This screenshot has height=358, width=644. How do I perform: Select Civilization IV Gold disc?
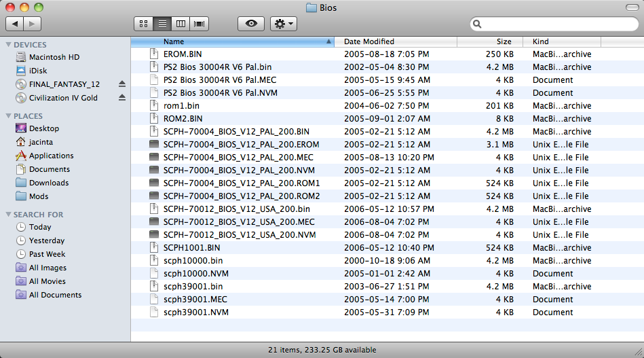click(x=63, y=98)
